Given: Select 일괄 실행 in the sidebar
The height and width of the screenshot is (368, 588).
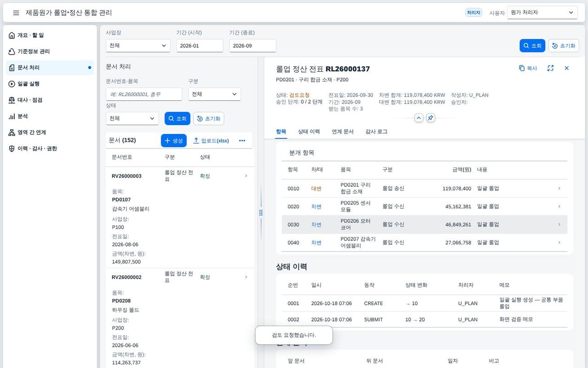Looking at the screenshot, I should [50, 84].
